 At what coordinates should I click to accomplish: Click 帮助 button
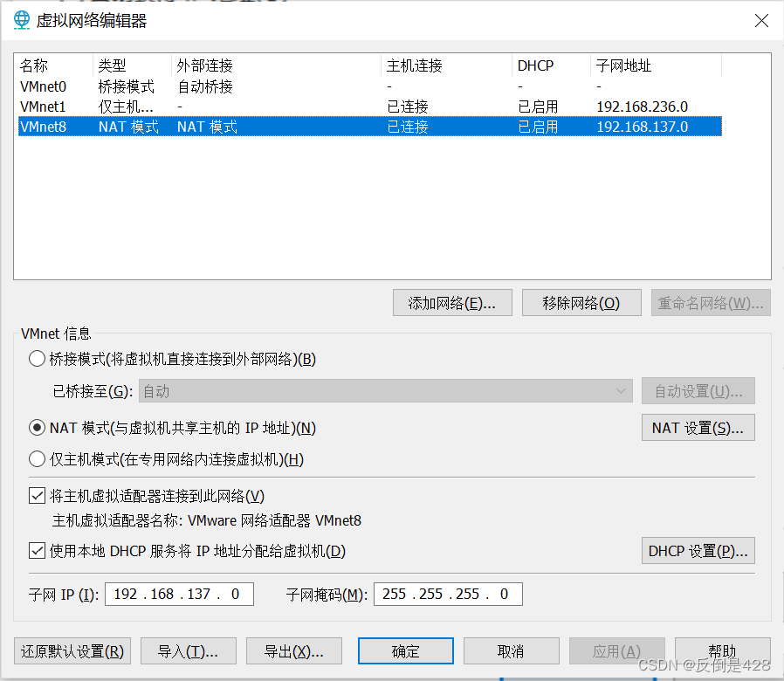point(723,651)
